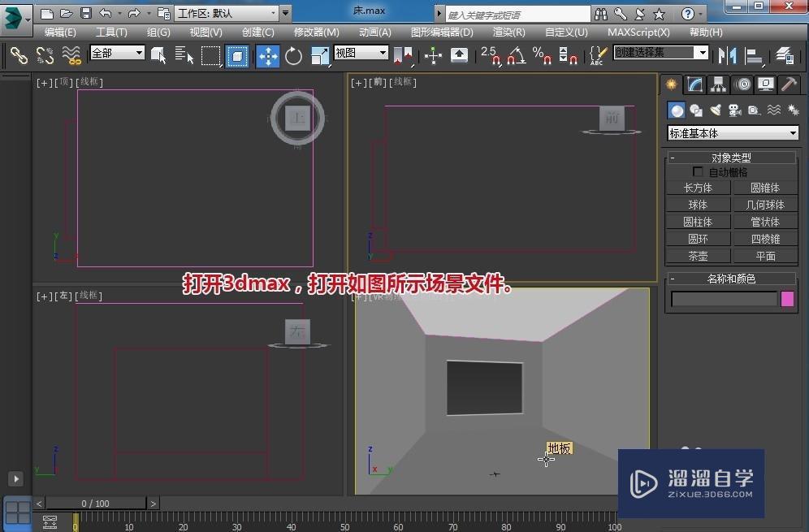The height and width of the screenshot is (532, 809).
Task: Select the Move transform tool
Action: coord(267,56)
